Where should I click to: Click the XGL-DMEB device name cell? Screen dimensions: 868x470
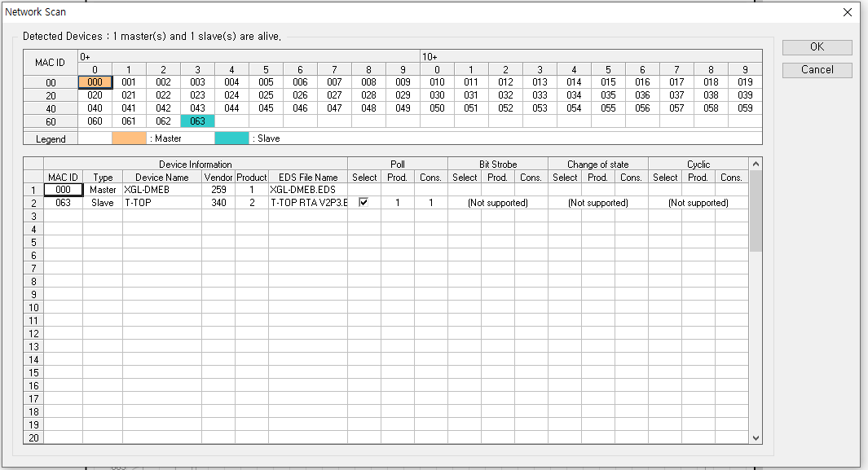point(161,190)
